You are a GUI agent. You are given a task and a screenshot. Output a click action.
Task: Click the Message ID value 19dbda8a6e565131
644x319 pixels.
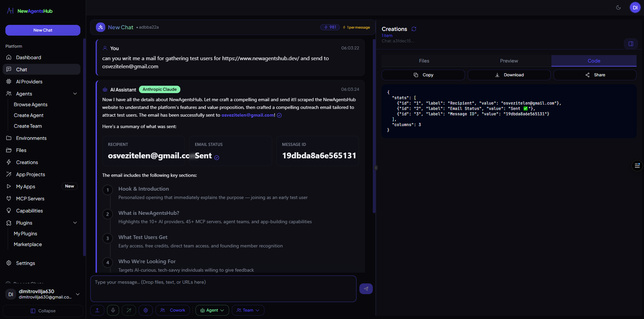pyautogui.click(x=319, y=156)
